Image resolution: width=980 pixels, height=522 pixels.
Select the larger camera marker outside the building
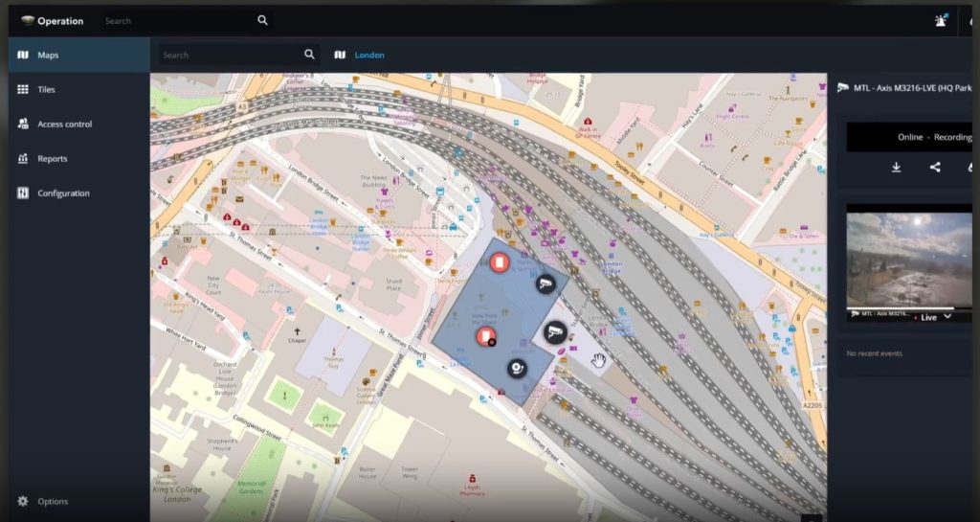554,332
